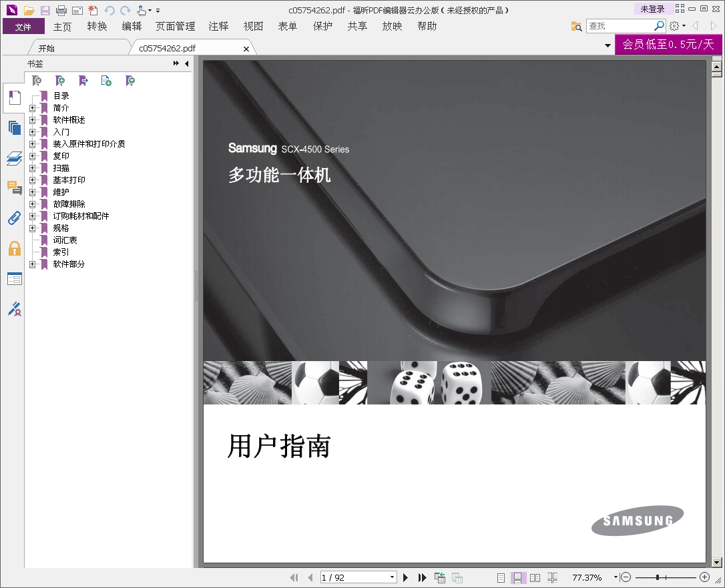This screenshot has height=588, width=725.
Task: Click the expand bookmark panel double-arrow icon
Action: click(x=176, y=63)
